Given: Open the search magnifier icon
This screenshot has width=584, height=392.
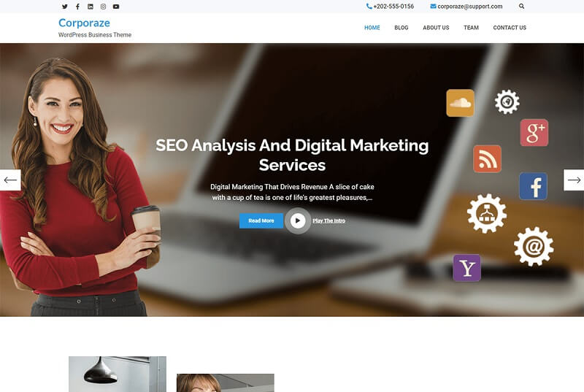Looking at the screenshot, I should (521, 7).
